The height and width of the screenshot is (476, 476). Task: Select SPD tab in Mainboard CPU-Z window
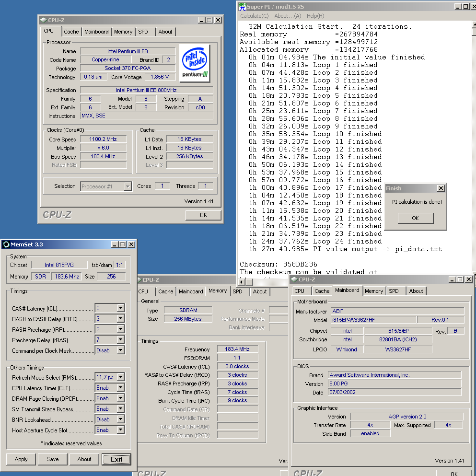click(394, 291)
